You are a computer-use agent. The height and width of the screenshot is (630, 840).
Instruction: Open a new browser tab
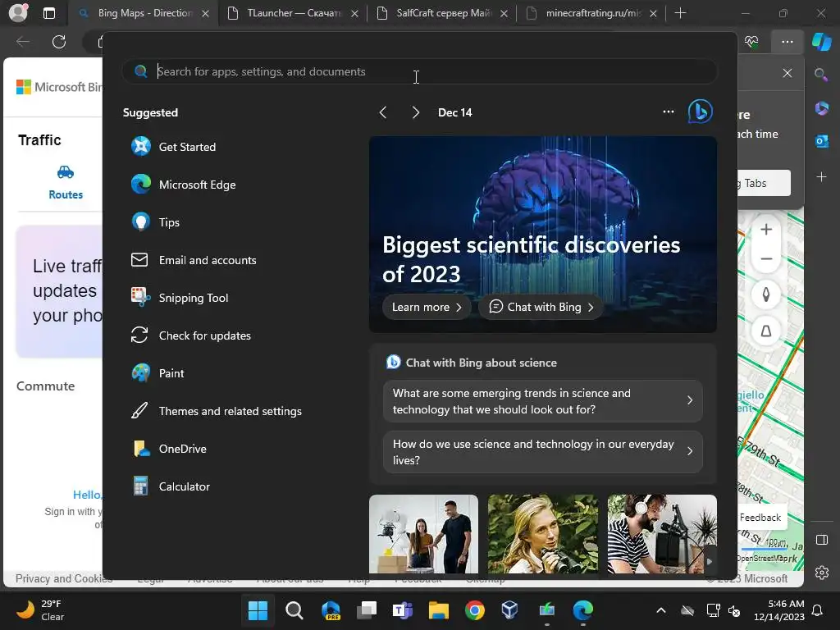coord(680,13)
